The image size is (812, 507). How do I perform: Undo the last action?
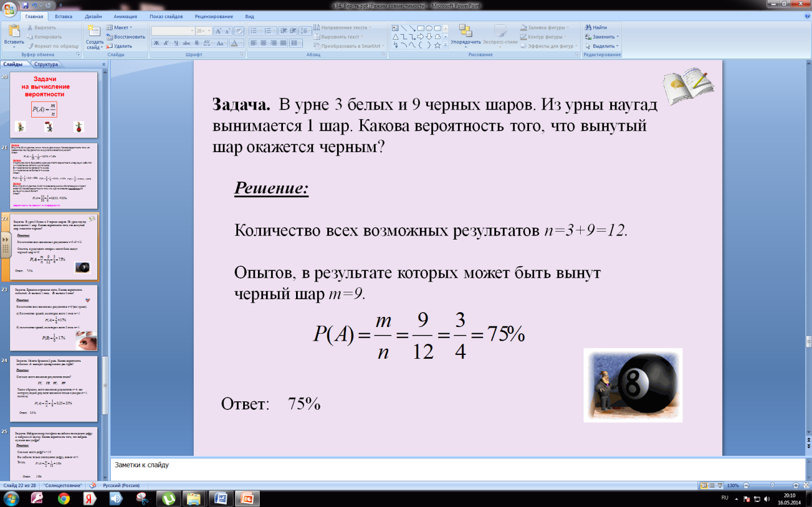click(34, 5)
